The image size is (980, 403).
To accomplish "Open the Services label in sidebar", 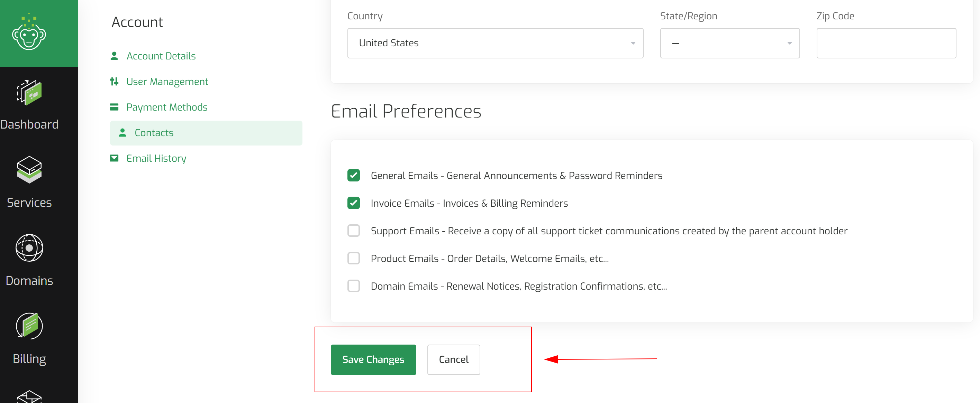I will click(29, 203).
